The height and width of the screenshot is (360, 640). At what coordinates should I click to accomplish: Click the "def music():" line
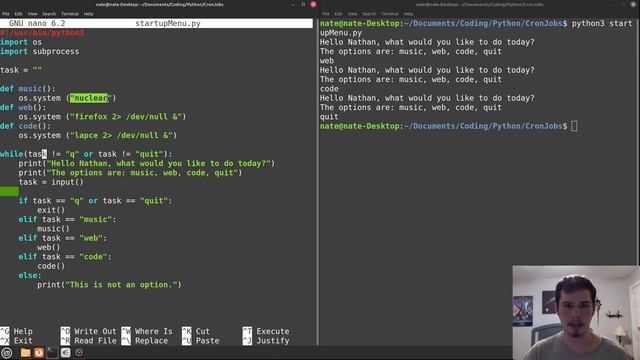pos(28,89)
